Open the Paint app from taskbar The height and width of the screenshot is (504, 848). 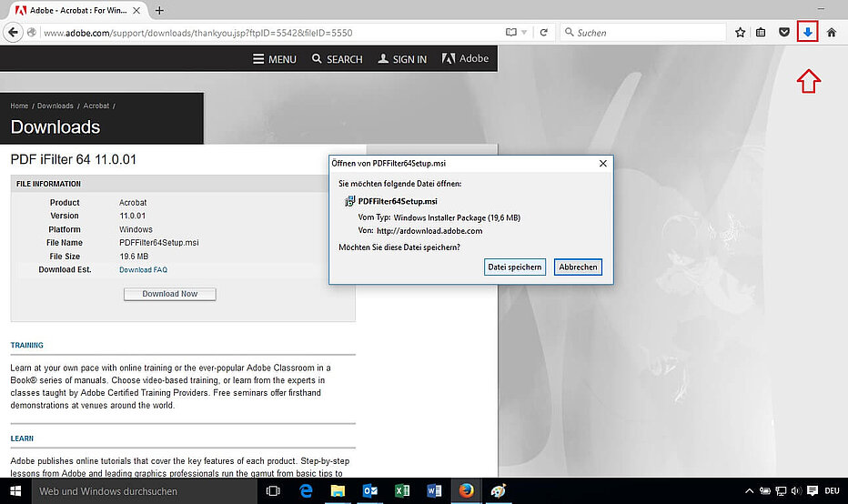point(498,491)
